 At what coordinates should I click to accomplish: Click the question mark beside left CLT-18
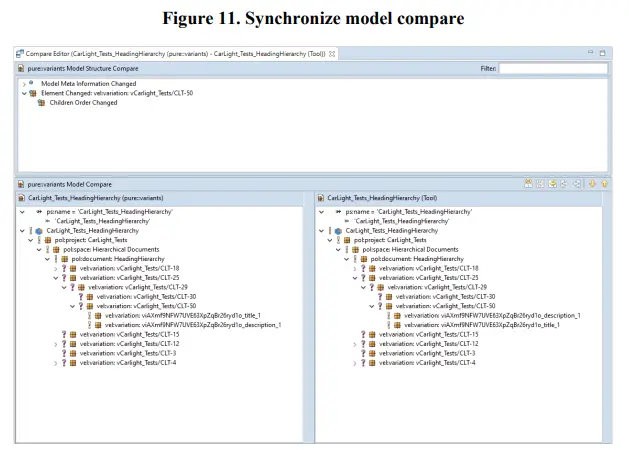pyautogui.click(x=64, y=268)
